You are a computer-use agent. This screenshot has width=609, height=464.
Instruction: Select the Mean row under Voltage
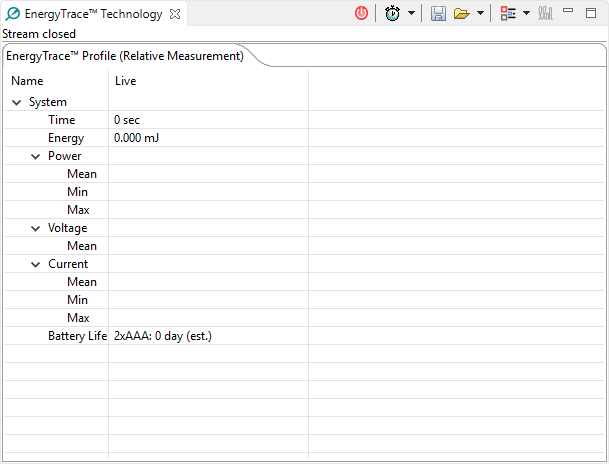click(x=304, y=246)
